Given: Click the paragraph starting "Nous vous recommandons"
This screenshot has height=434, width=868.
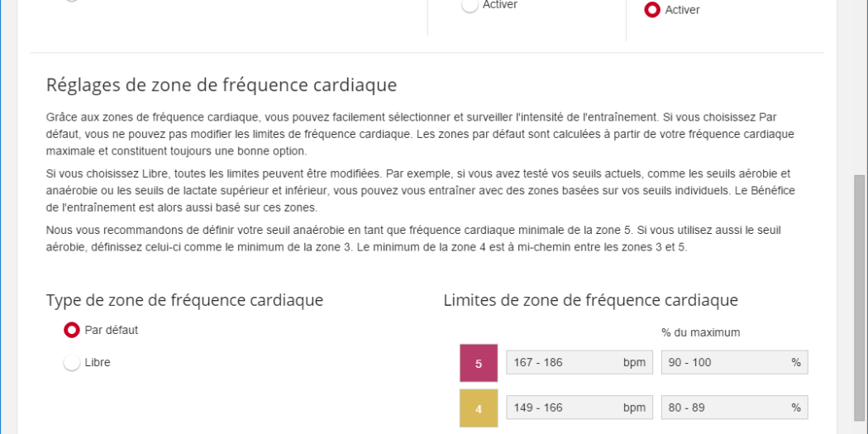Looking at the screenshot, I should [x=413, y=238].
